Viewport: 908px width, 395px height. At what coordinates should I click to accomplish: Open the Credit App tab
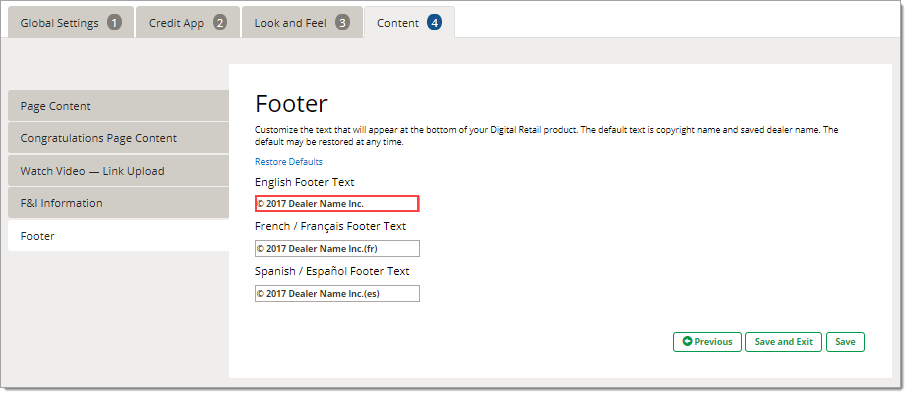[x=188, y=23]
